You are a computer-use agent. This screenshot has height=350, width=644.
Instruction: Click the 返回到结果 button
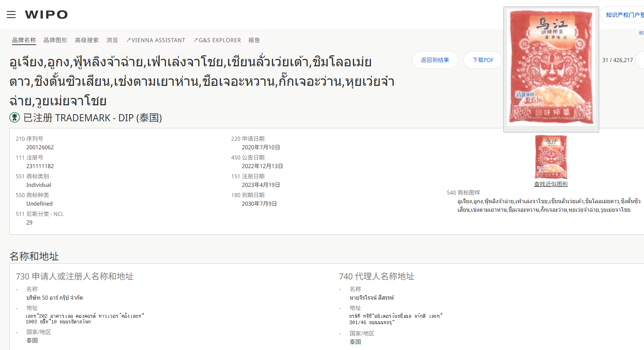tap(435, 60)
